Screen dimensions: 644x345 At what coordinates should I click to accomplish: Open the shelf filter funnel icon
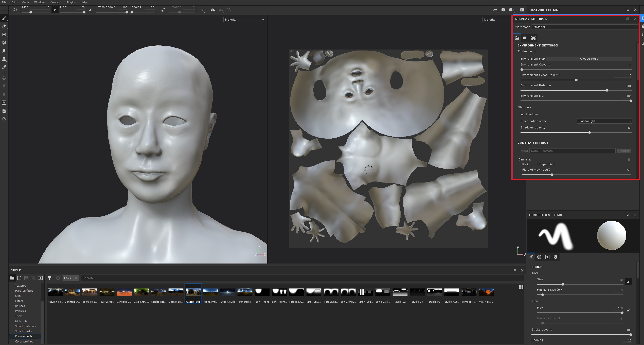49,278
